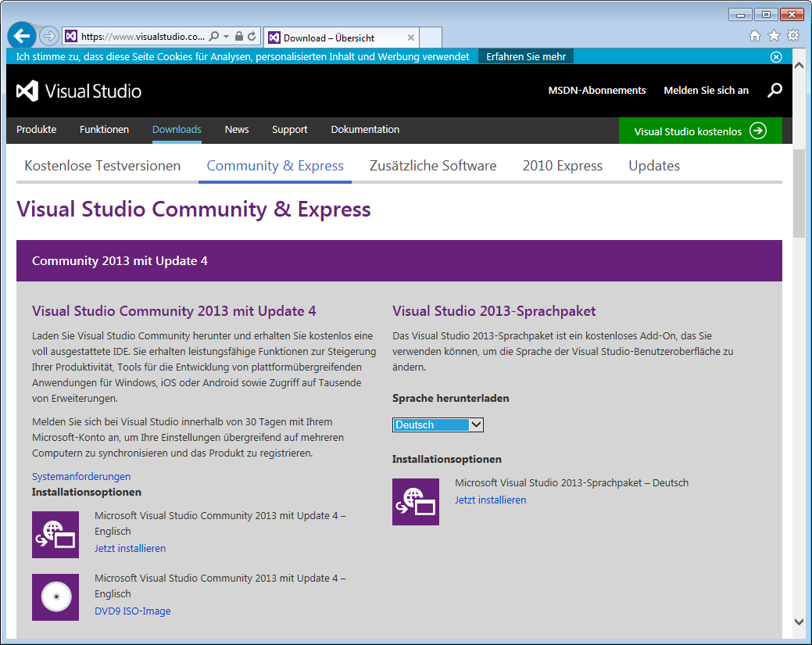812x645 pixels.
Task: Refresh page using address bar reload icon
Action: [252, 37]
